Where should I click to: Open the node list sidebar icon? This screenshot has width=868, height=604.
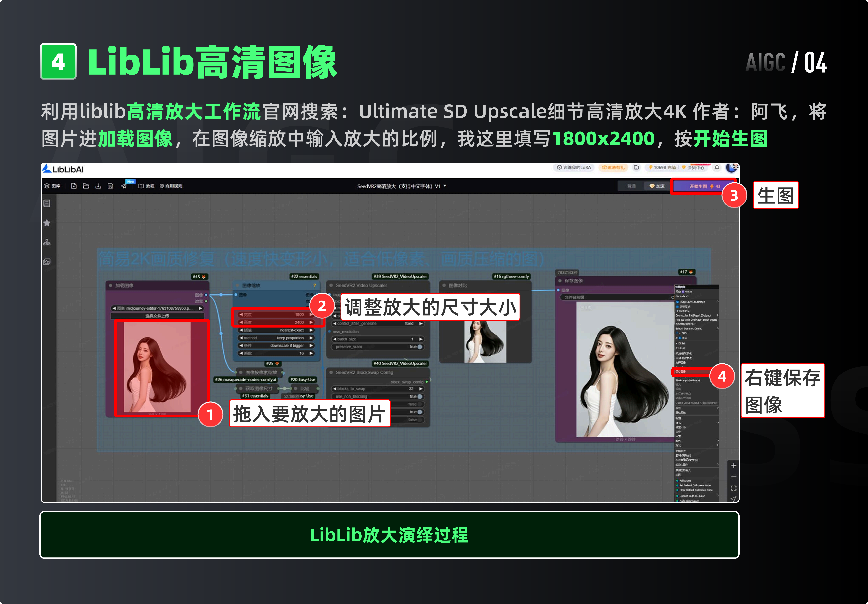pos(47,204)
